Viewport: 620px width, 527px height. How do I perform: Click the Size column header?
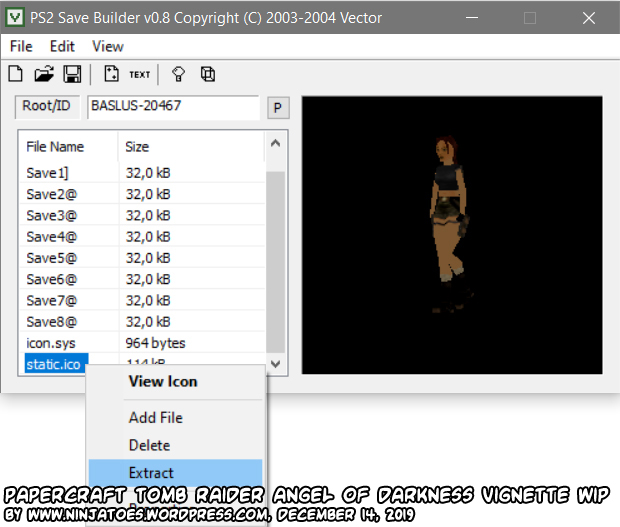pyautogui.click(x=191, y=147)
